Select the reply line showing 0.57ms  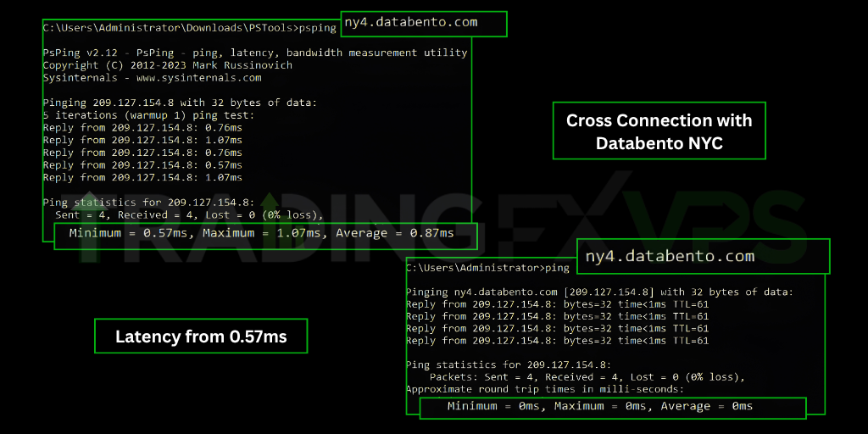[x=142, y=165]
